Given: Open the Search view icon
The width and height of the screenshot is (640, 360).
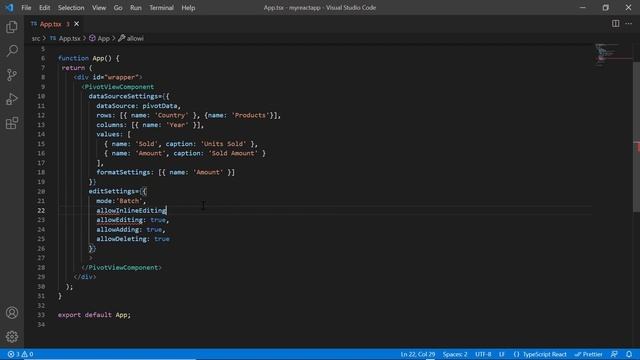Looking at the screenshot, I should (x=12, y=51).
